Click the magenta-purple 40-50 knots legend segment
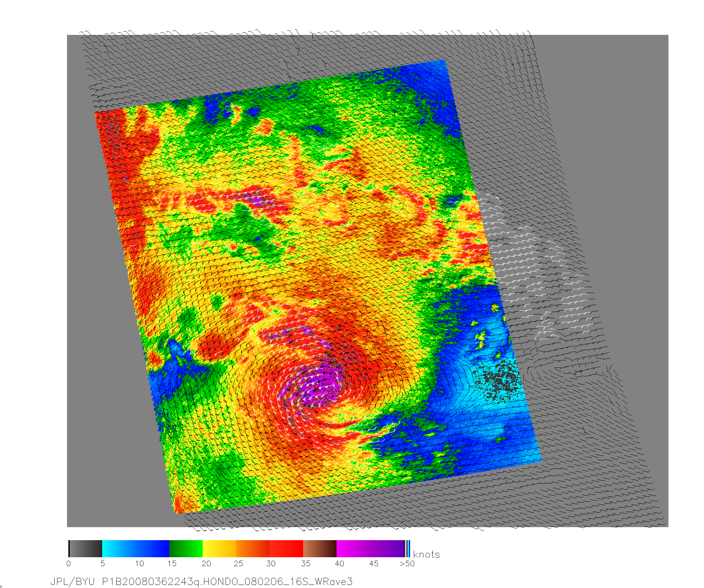This screenshot has height=588, width=704. 370,549
